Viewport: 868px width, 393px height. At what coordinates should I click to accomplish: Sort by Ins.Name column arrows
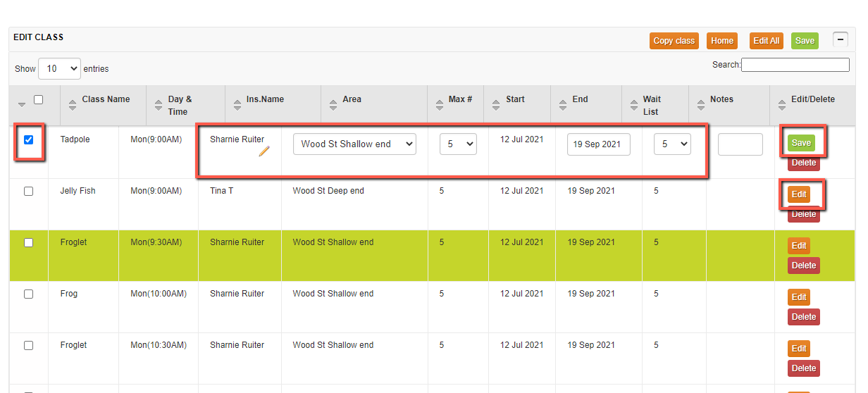tap(237, 105)
